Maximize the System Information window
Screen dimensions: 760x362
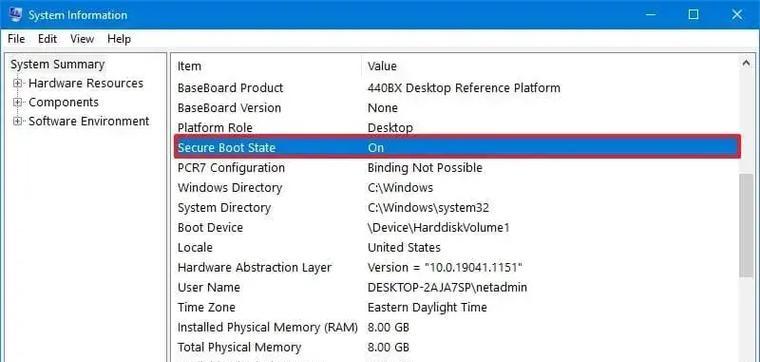[694, 15]
